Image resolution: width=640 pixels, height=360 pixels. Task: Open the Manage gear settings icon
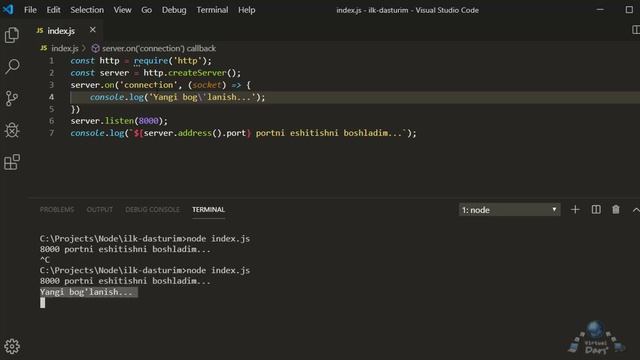tap(12, 346)
